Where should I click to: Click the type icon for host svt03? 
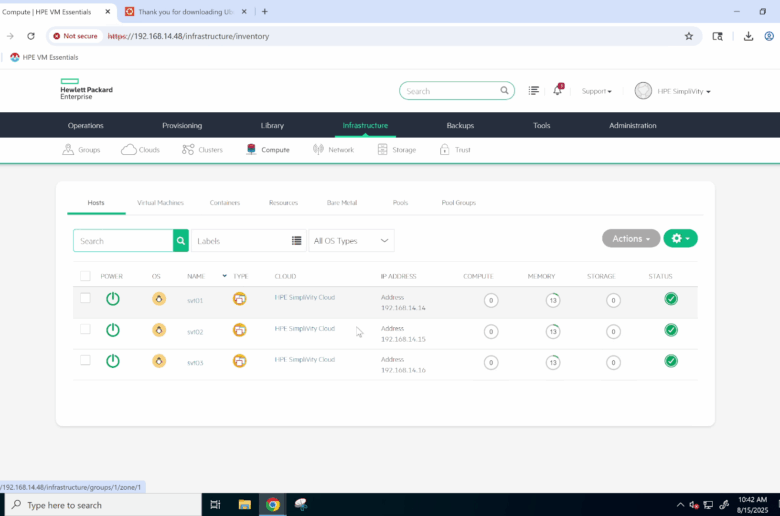tap(239, 361)
